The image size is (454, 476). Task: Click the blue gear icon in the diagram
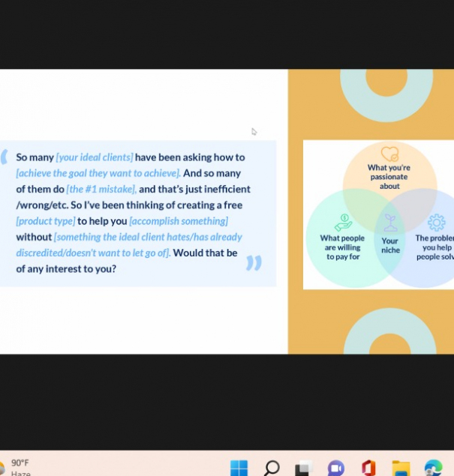[x=436, y=222]
